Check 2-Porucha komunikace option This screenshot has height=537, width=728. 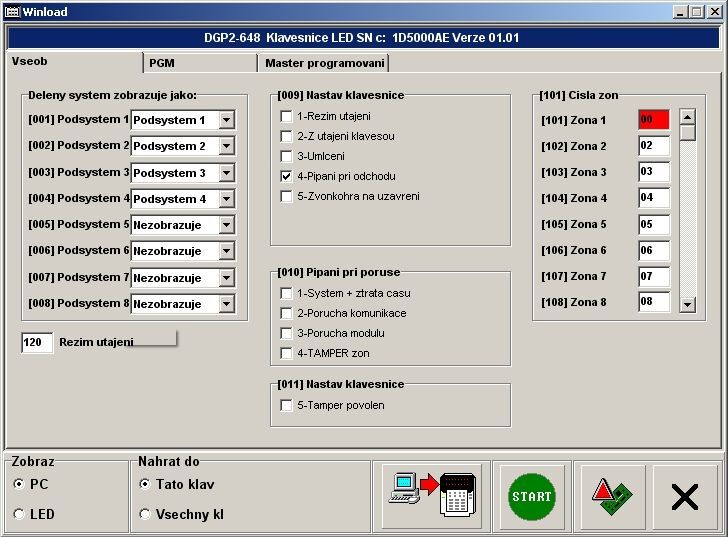click(x=287, y=313)
